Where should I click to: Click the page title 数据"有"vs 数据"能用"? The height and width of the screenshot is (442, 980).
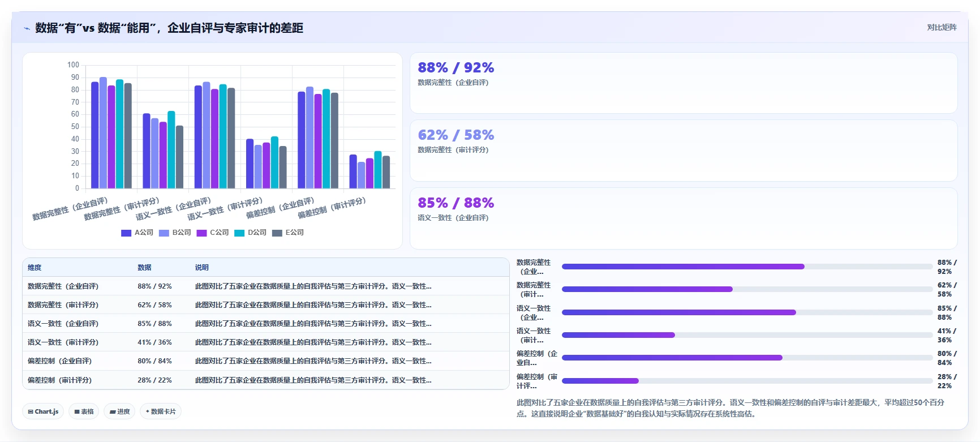coord(95,28)
